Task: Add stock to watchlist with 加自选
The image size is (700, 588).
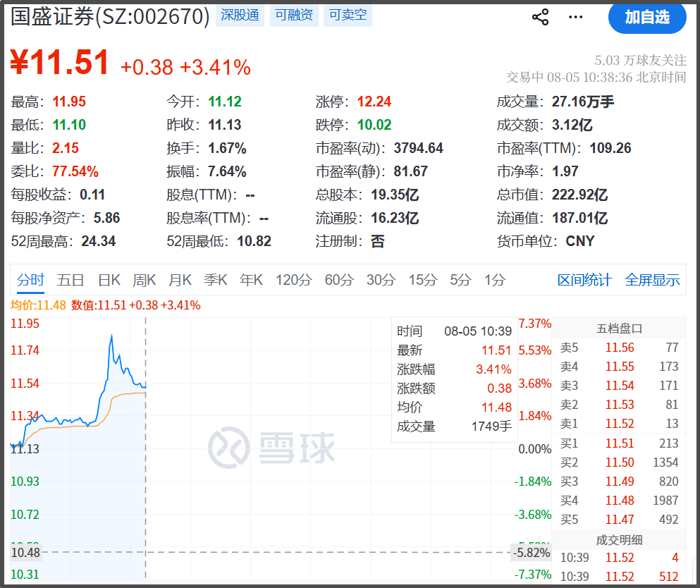Action: (x=647, y=18)
